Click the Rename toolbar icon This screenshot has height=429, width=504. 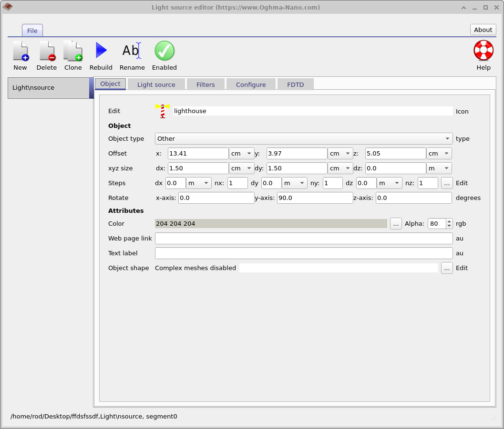tap(132, 51)
